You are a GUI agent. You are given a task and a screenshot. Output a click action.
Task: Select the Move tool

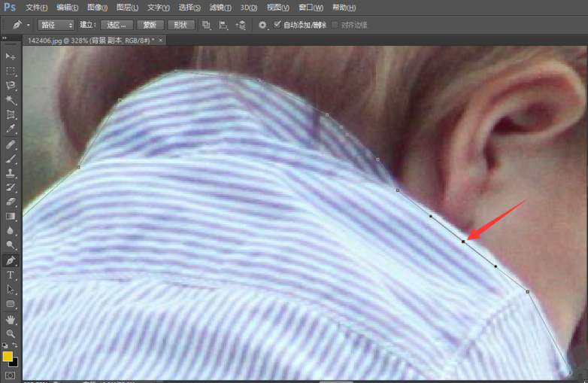(x=10, y=56)
